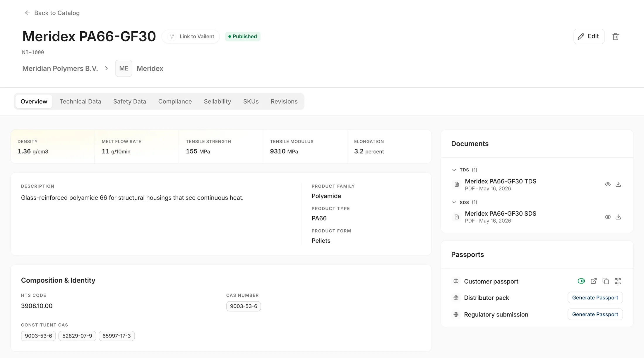Open the Sellability tab

coord(217,102)
